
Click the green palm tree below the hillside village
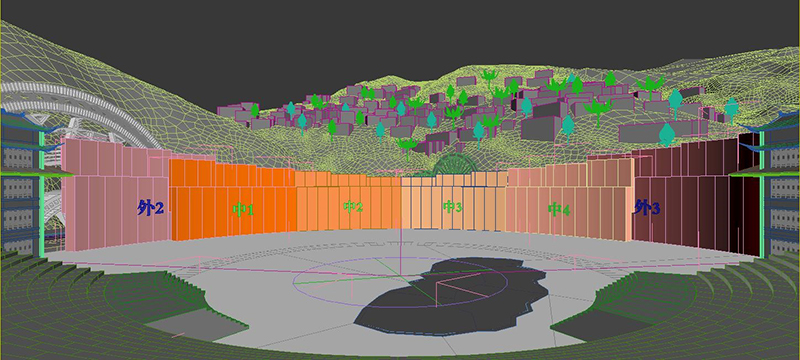[x=407, y=147]
